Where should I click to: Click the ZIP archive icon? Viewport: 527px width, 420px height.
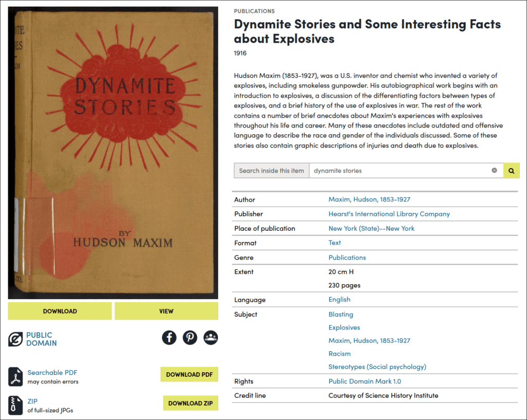pos(15,405)
